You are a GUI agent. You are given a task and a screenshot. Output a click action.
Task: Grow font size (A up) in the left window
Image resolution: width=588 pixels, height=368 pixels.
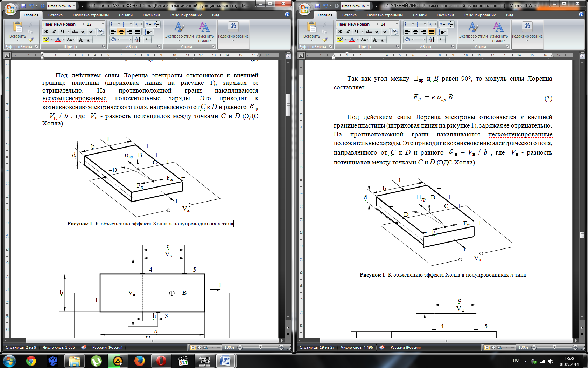81,40
